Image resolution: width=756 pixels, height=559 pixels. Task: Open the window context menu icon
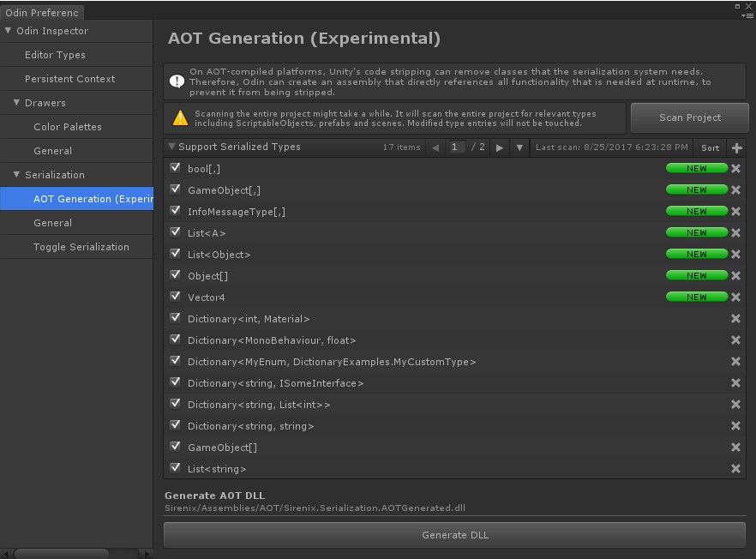pyautogui.click(x=747, y=16)
